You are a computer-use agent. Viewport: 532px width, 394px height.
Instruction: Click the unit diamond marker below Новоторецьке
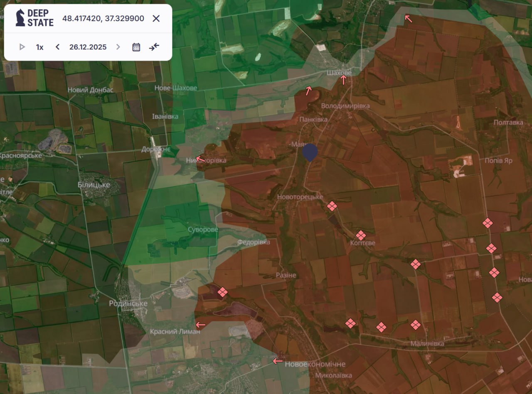point(332,206)
